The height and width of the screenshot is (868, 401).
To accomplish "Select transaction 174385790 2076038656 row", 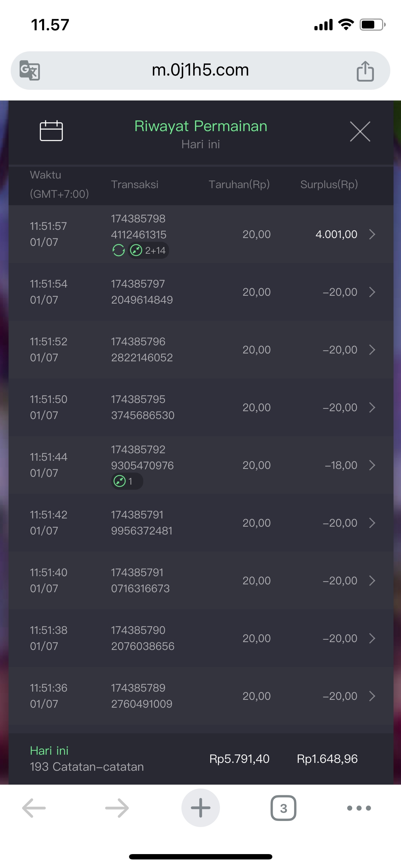I will click(200, 638).
